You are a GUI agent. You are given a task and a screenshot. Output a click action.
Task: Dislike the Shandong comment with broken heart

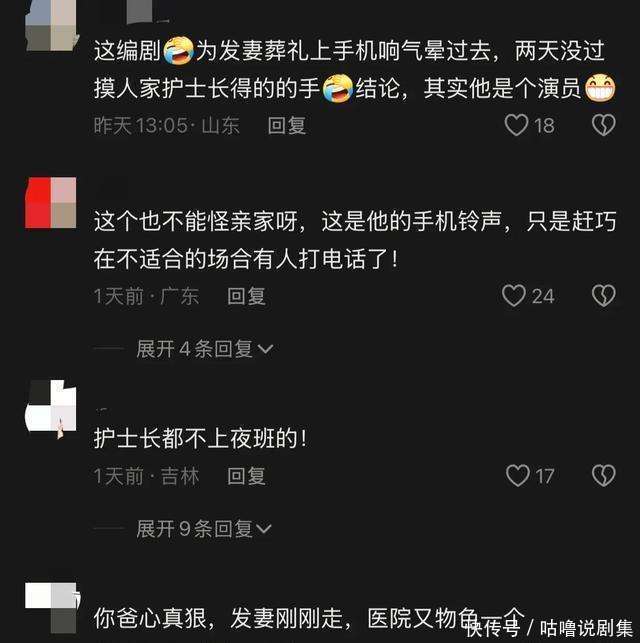[604, 125]
